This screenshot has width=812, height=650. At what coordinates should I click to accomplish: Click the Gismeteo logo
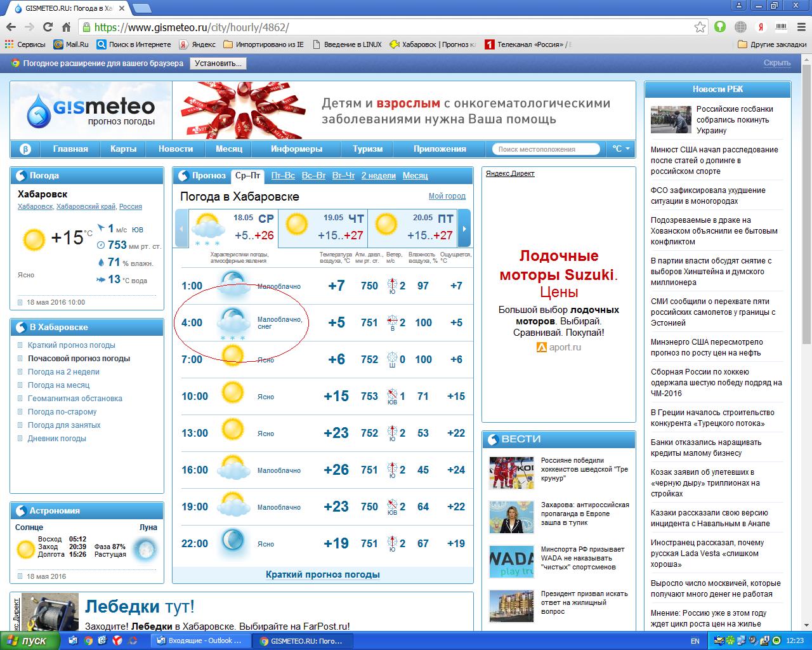click(91, 111)
